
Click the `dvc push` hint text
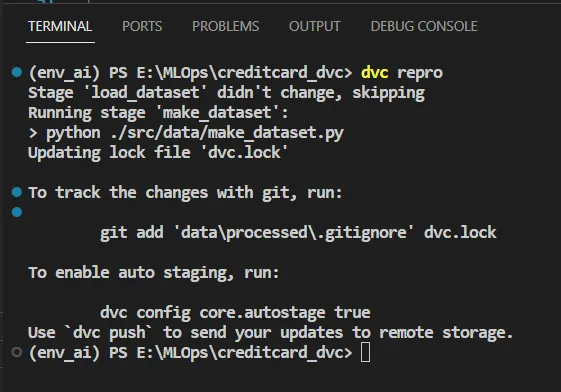109,333
